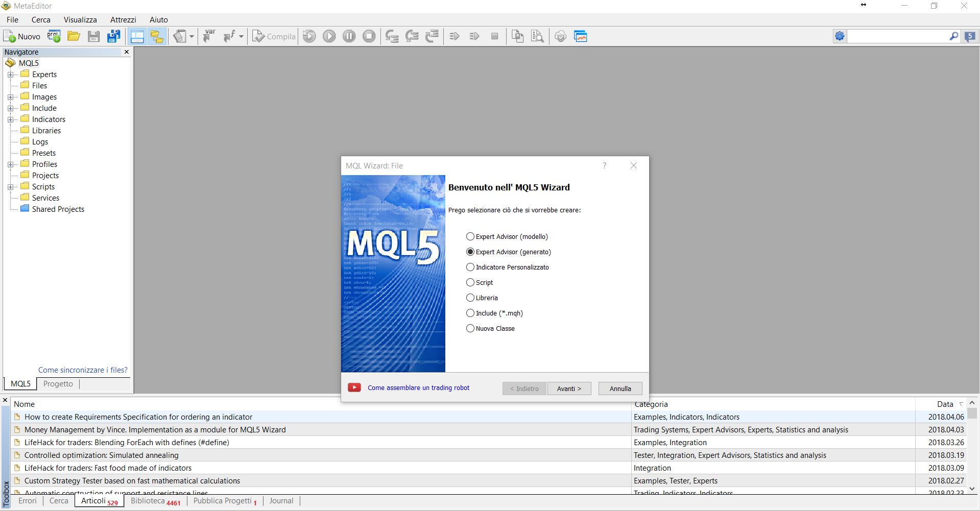980x511 pixels.
Task: Click the Compila button
Action: (274, 36)
